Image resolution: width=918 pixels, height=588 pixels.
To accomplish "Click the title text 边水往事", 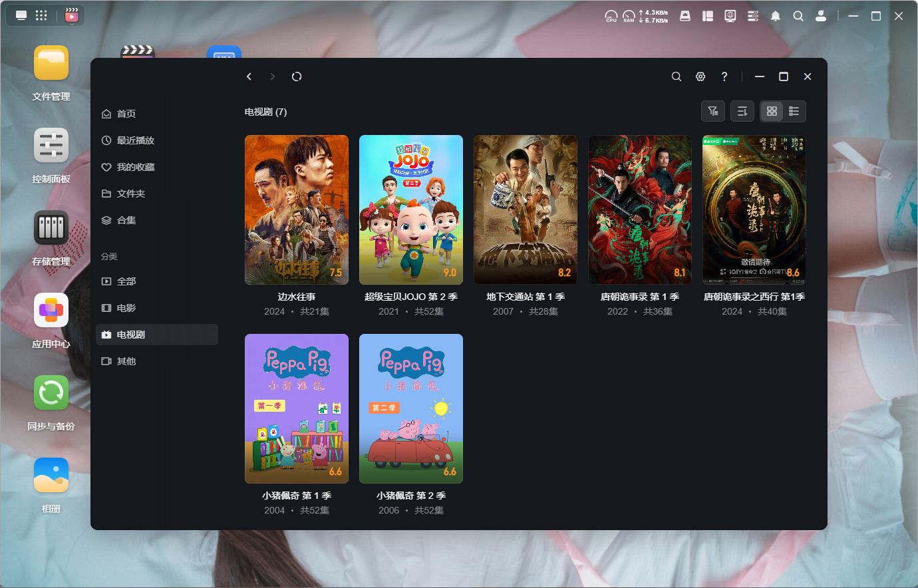I will 297,297.
